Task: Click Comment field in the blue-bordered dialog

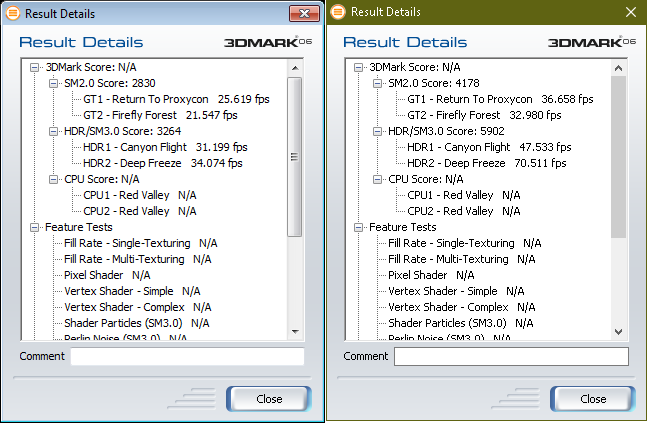Action: click(187, 357)
